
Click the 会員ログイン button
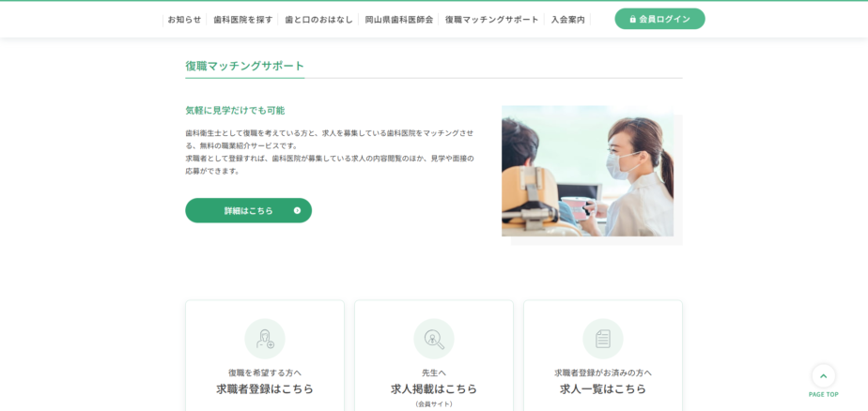(x=659, y=19)
